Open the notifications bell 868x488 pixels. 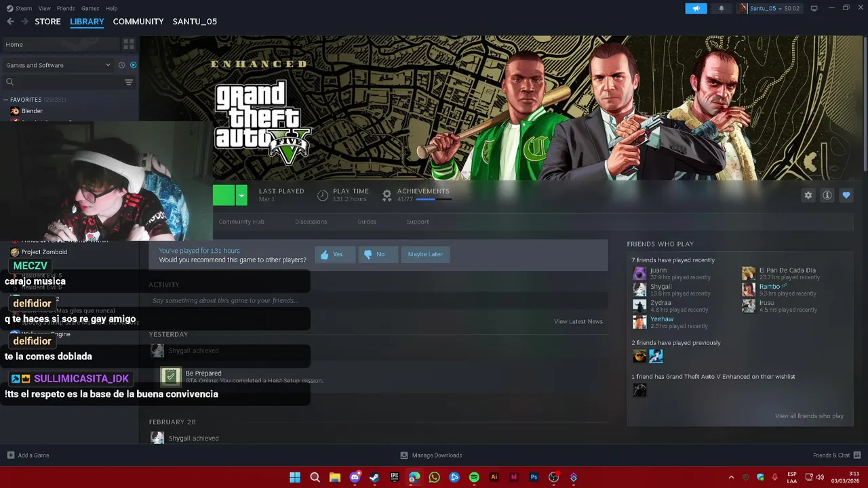pyautogui.click(x=721, y=8)
